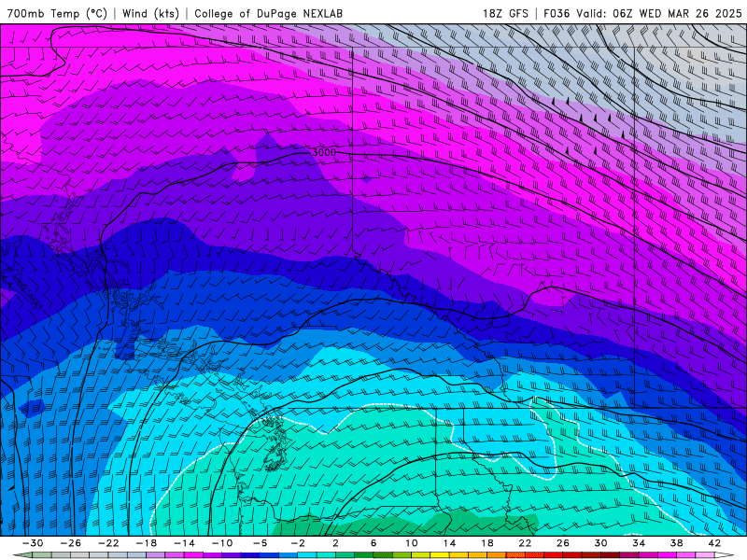Click the '18Z GFS' model run label
This screenshot has width=747, height=560.
(x=505, y=13)
